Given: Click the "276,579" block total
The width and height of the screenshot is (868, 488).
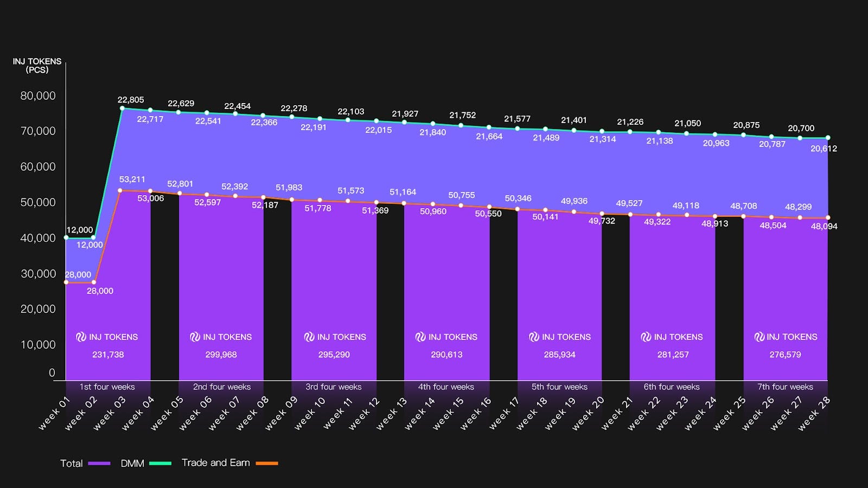Looking at the screenshot, I should pos(786,355).
